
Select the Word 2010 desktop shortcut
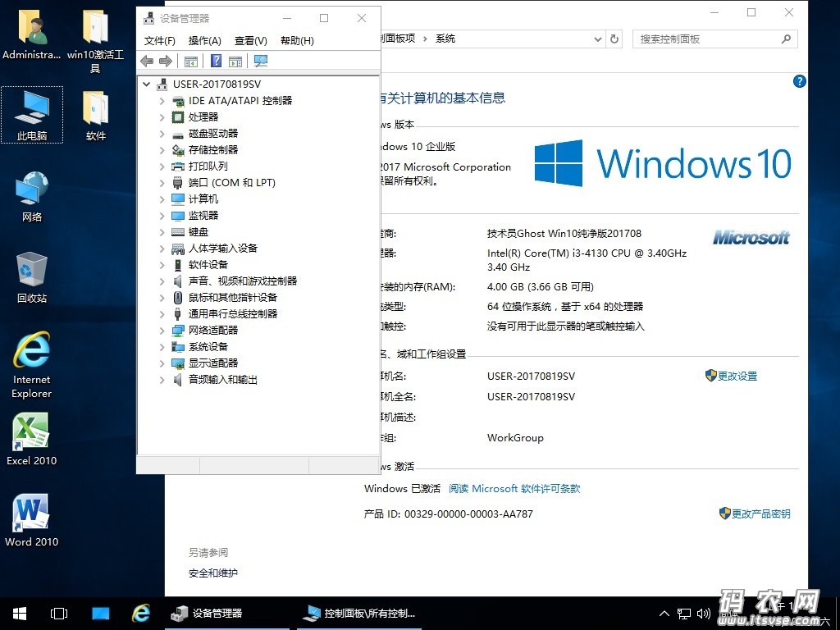(x=32, y=520)
